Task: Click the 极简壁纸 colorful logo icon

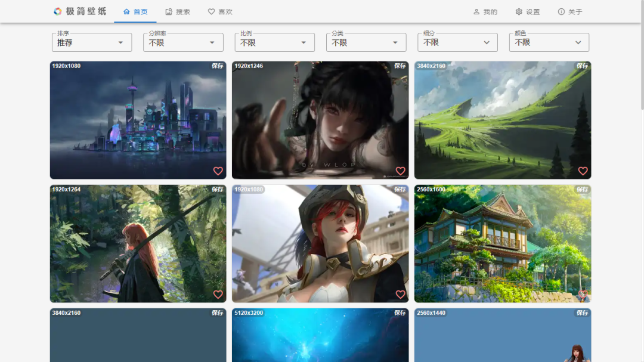Action: 58,11
